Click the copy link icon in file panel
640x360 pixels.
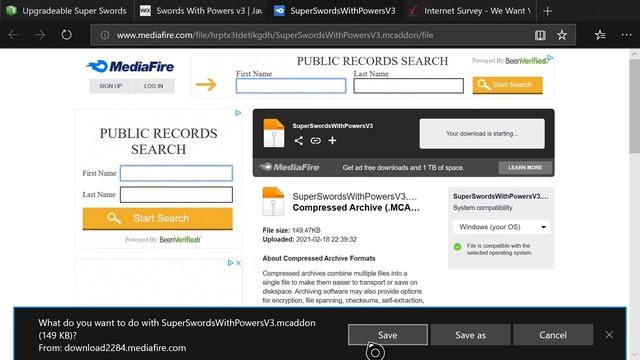316,141
